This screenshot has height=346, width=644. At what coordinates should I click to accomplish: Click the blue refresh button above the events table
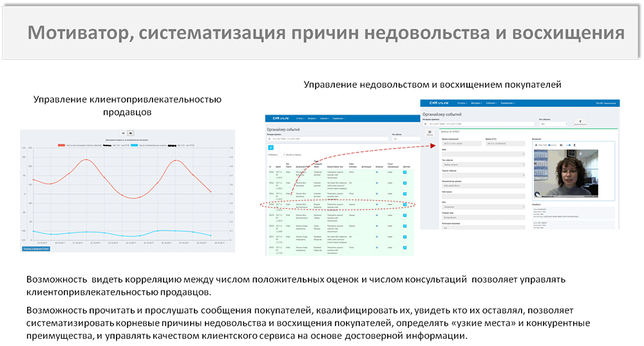point(270,147)
